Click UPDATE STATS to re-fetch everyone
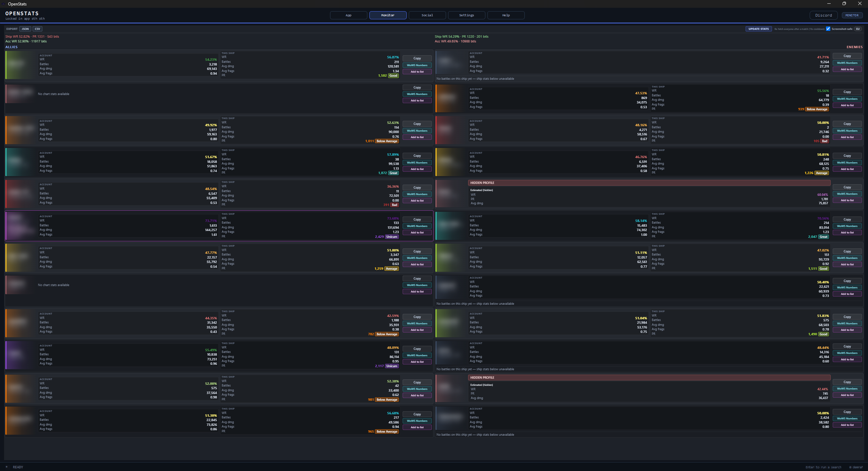 pyautogui.click(x=758, y=29)
